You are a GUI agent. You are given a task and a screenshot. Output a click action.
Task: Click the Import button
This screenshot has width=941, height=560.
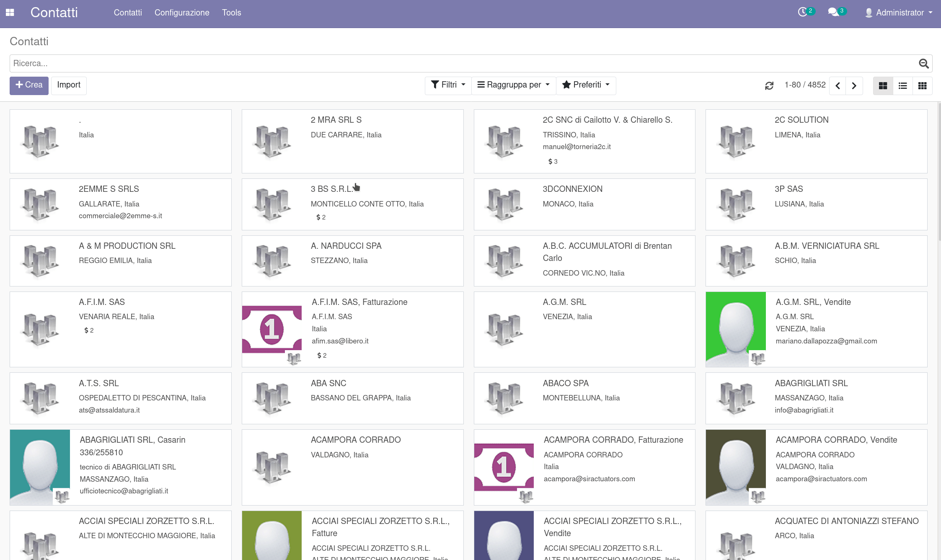point(69,85)
